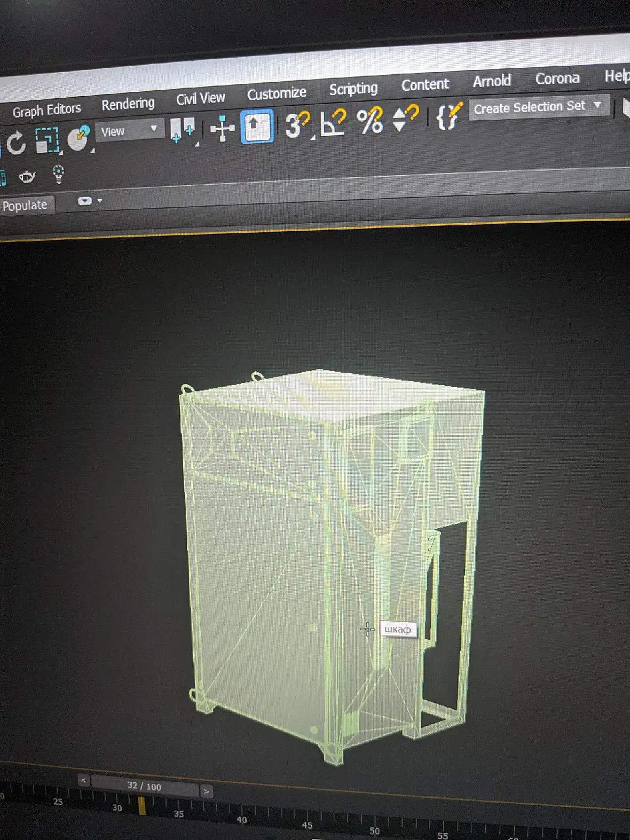
Task: Select the Scale tool icon
Action: 47,140
